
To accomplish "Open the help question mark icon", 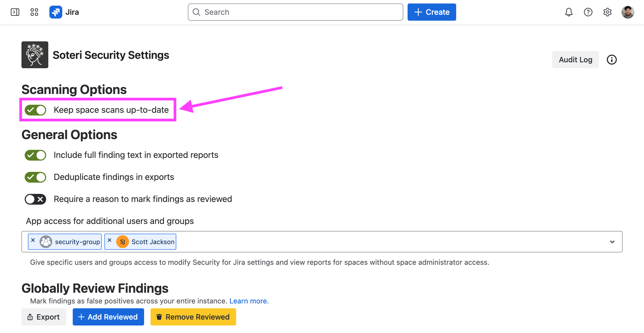I will tap(588, 12).
